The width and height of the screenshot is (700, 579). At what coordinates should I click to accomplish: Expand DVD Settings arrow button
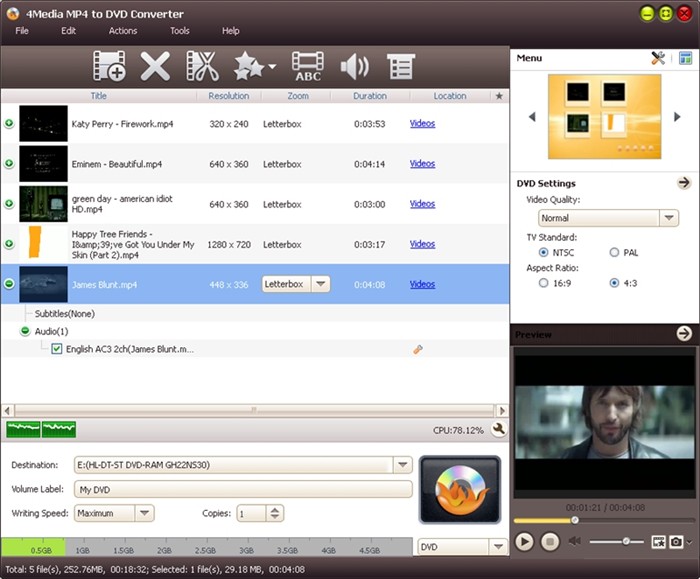(x=683, y=183)
